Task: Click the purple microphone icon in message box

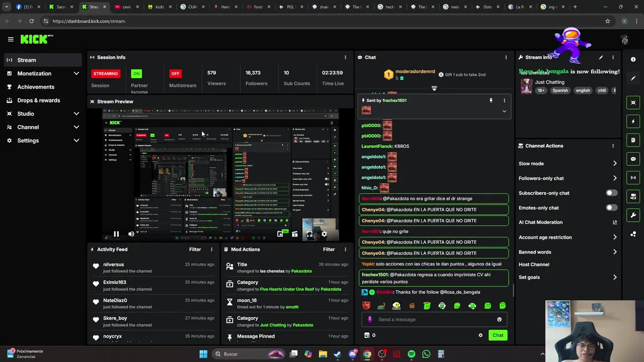Action: tap(370, 319)
